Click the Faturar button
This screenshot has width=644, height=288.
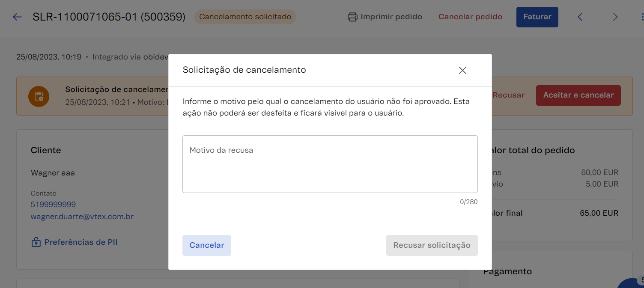point(537,17)
